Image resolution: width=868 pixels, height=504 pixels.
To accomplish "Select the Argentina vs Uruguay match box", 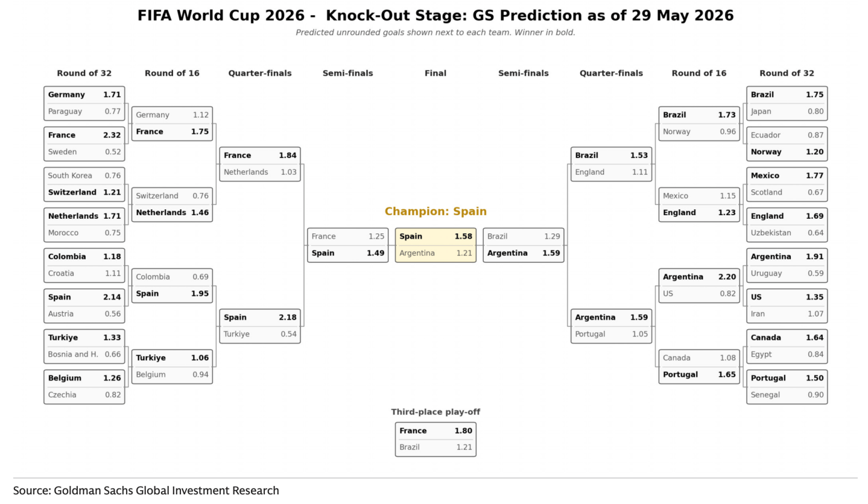I will pyautogui.click(x=787, y=265).
